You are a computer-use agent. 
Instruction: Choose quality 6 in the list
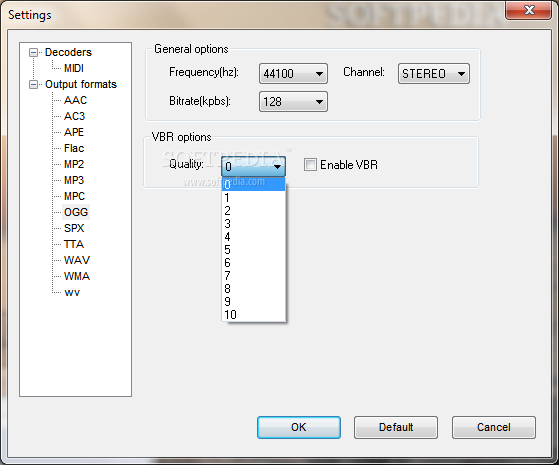pos(253,263)
